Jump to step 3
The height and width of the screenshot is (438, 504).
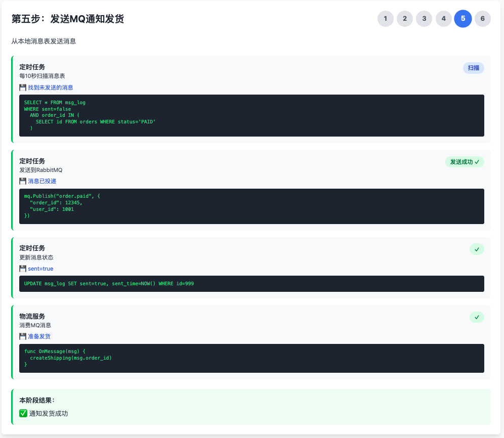click(x=424, y=19)
